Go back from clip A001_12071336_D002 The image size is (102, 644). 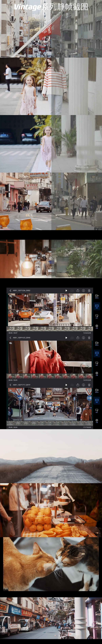click(x=10, y=290)
